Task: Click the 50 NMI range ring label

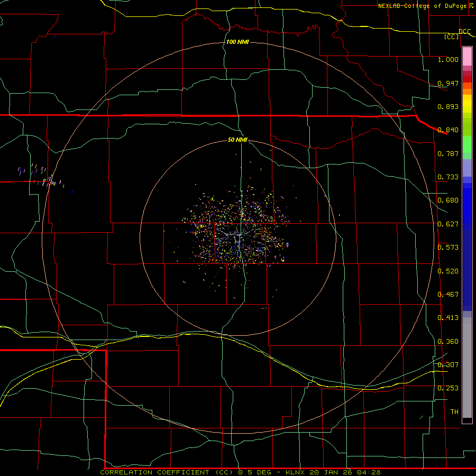Action: click(237, 140)
